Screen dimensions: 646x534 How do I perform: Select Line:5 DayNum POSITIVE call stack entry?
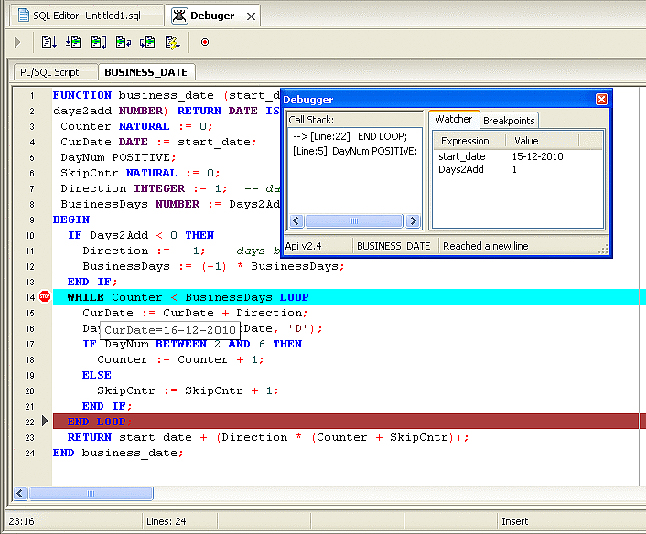point(353,151)
